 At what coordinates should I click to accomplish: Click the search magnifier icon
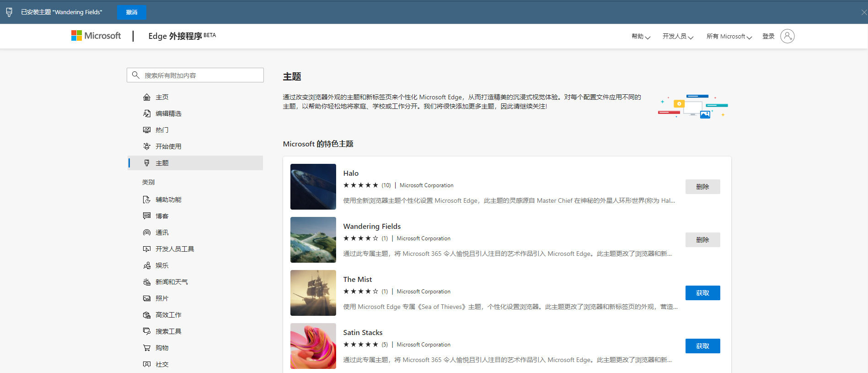point(135,75)
